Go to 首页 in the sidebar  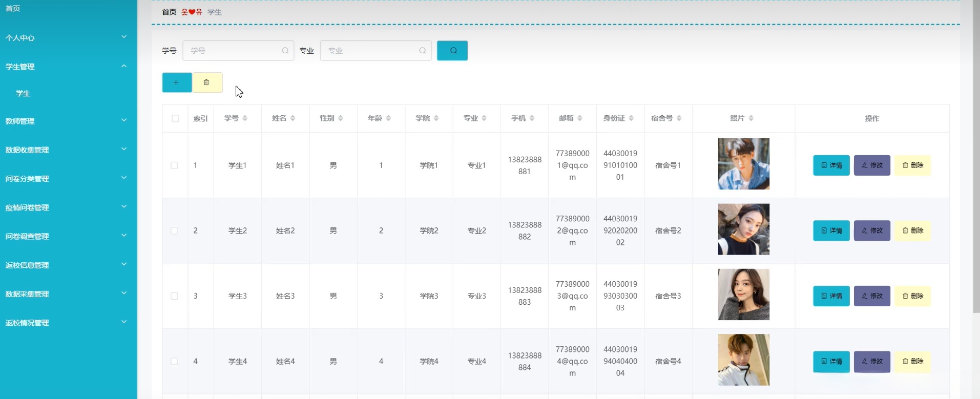[x=13, y=8]
